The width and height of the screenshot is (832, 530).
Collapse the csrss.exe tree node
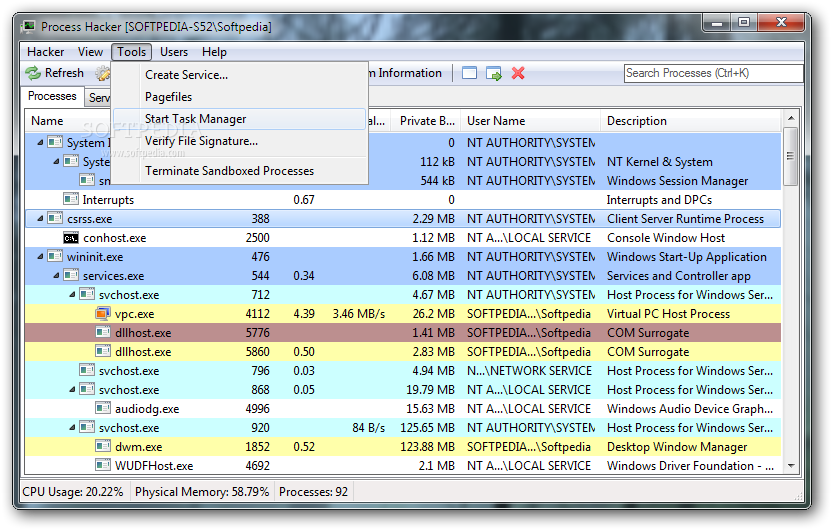click(x=40, y=219)
